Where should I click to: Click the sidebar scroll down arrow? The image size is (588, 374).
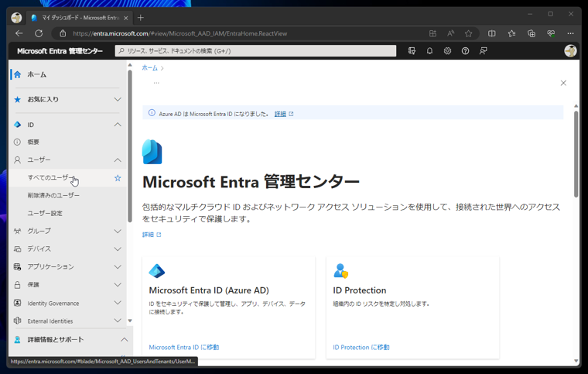click(x=130, y=321)
